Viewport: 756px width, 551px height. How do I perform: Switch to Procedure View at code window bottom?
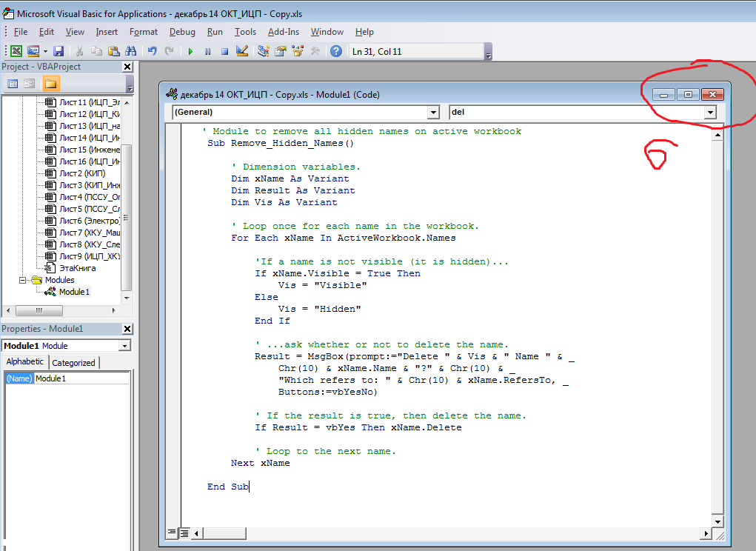[x=172, y=532]
